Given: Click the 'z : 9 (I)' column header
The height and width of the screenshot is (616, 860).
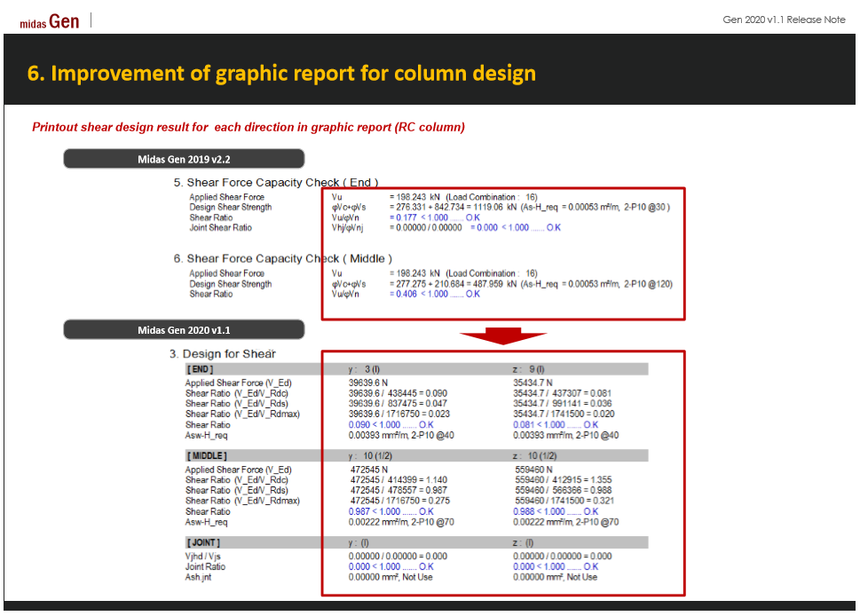Looking at the screenshot, I should [x=529, y=369].
